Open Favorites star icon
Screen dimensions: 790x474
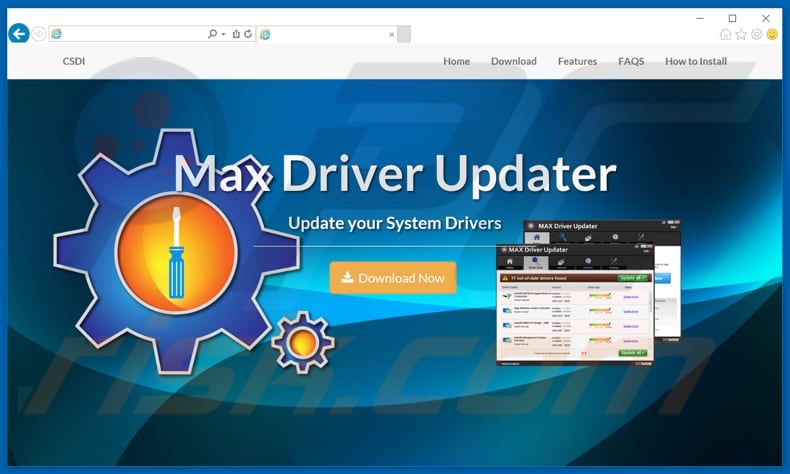click(741, 34)
